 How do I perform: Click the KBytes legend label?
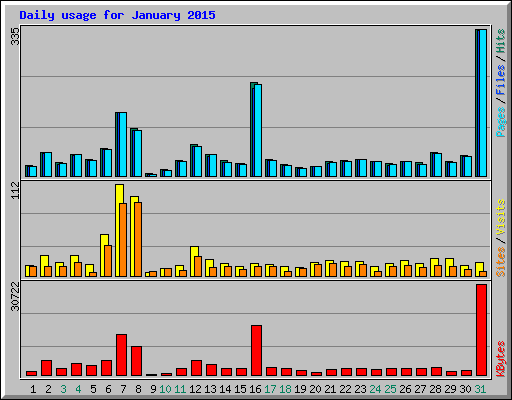pos(500,359)
